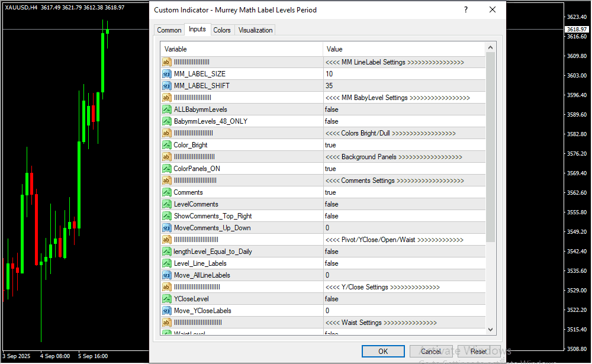Switch to the Colors tab
Viewport: 592px width, 364px height.
(x=222, y=30)
